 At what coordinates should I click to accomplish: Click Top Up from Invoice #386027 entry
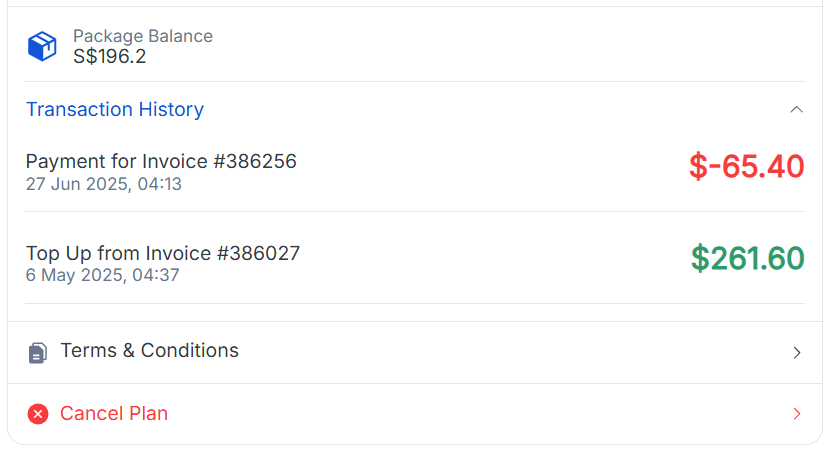click(163, 253)
